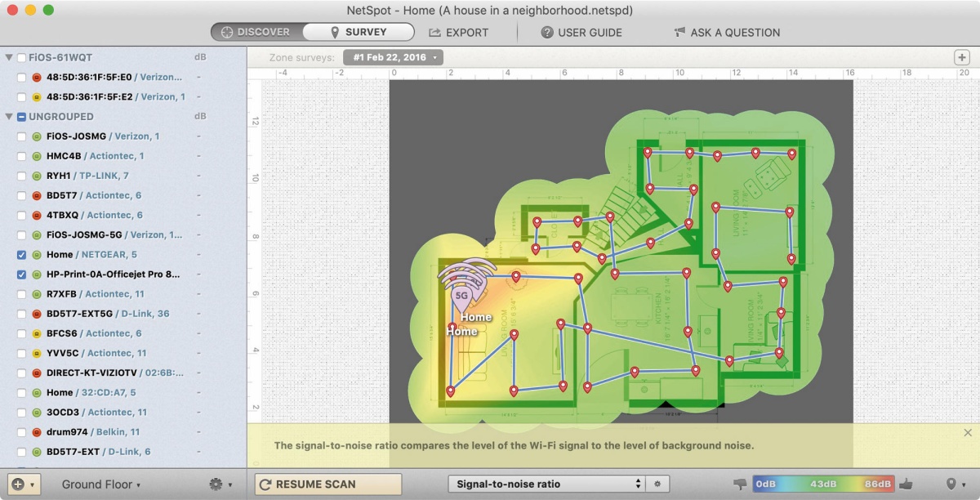Viewport: 980px width, 500px height.
Task: Open the gear actions dropdown beside Ground Floor
Action: (220, 484)
